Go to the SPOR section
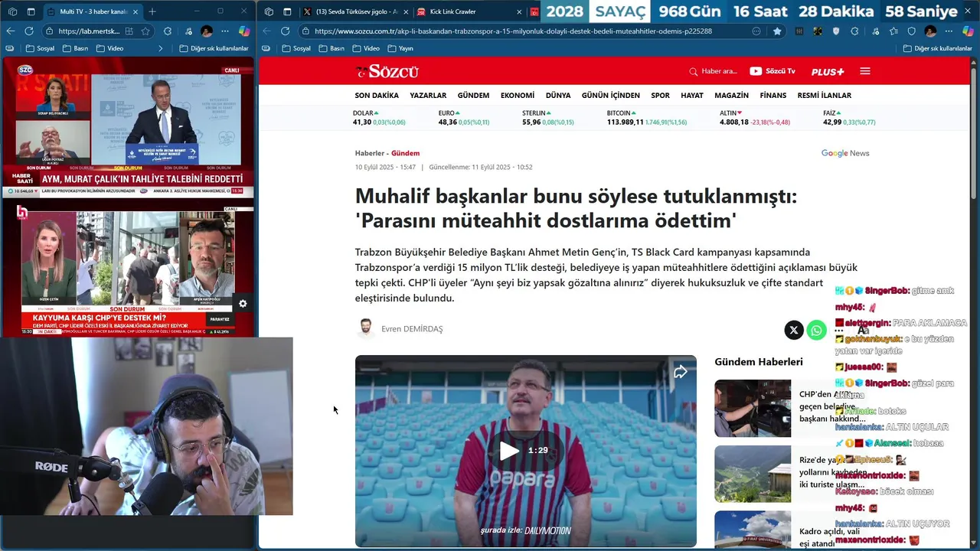 tap(660, 96)
